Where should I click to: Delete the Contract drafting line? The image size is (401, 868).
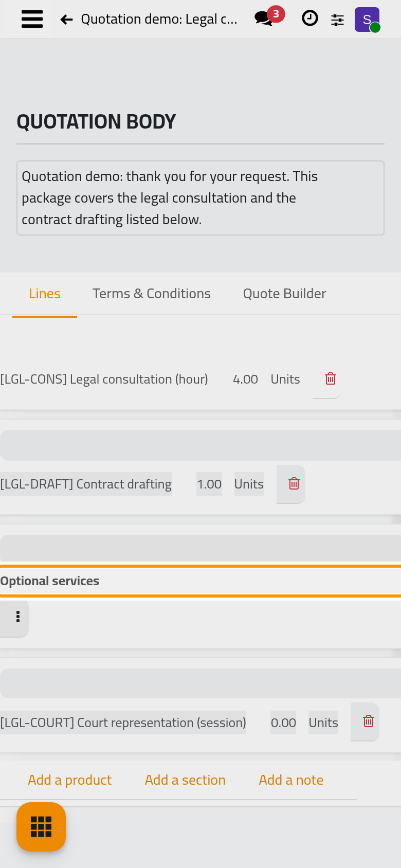pos(294,483)
